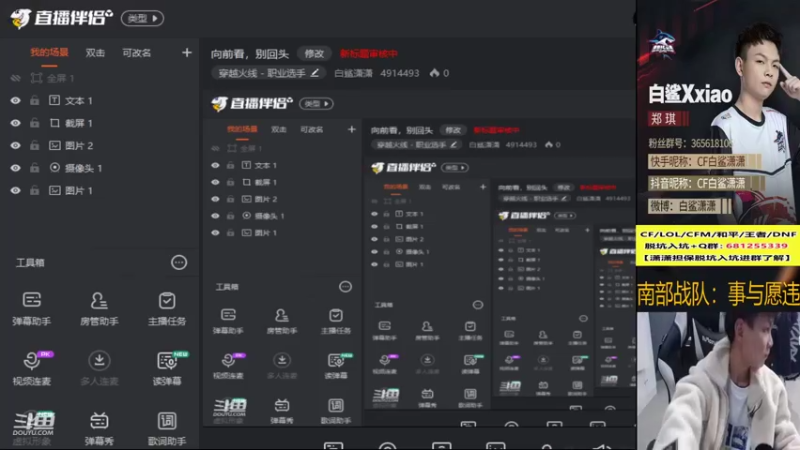Hide the 文本 1 layer in the outermost list

click(x=15, y=101)
